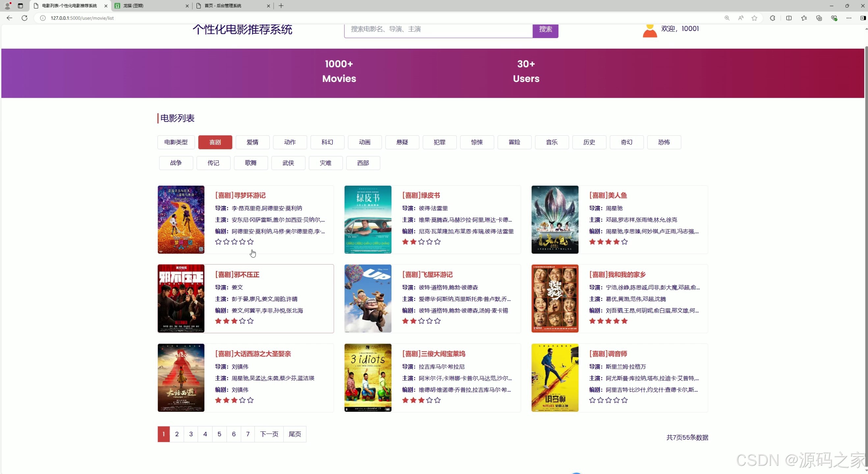
Task: Click the fifth star on 调音师 rating
Action: coord(624,400)
